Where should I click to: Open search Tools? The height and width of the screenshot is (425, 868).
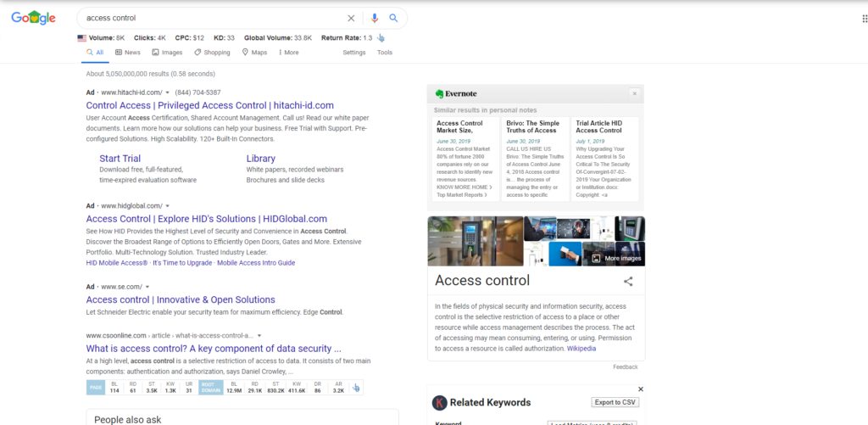385,53
